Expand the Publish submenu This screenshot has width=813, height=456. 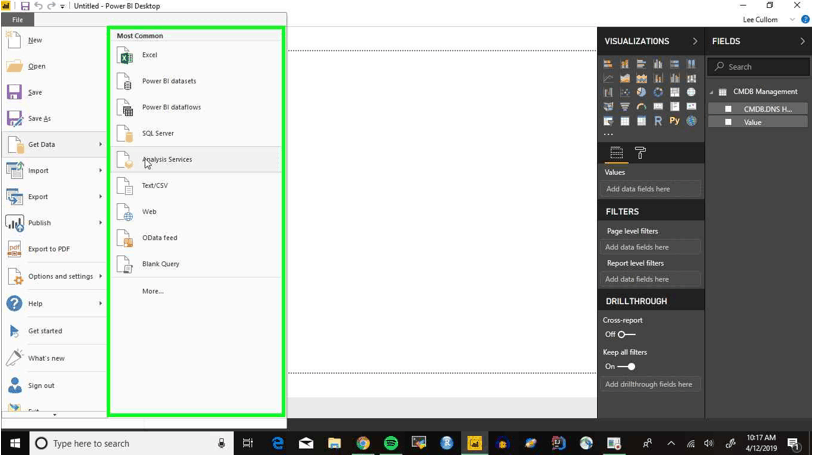click(x=54, y=223)
